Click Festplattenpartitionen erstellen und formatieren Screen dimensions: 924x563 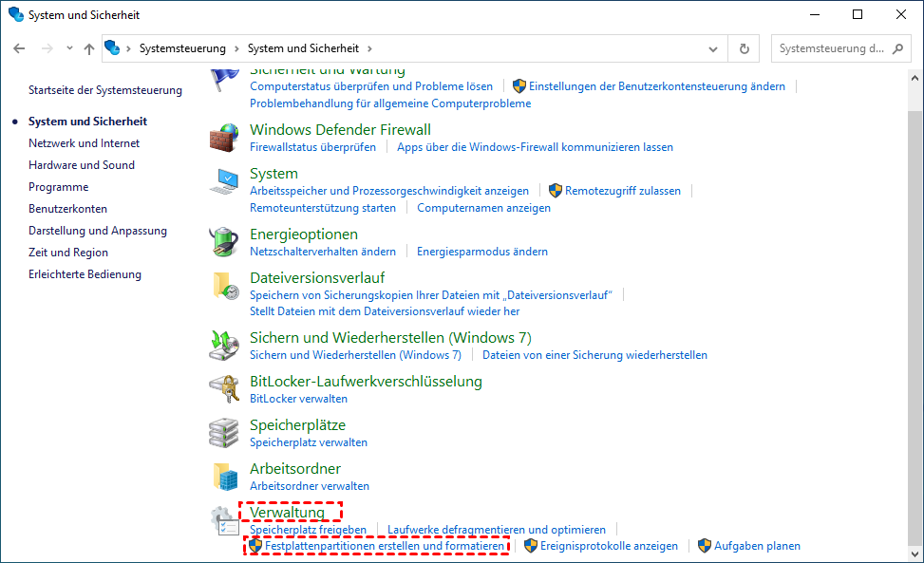(385, 546)
